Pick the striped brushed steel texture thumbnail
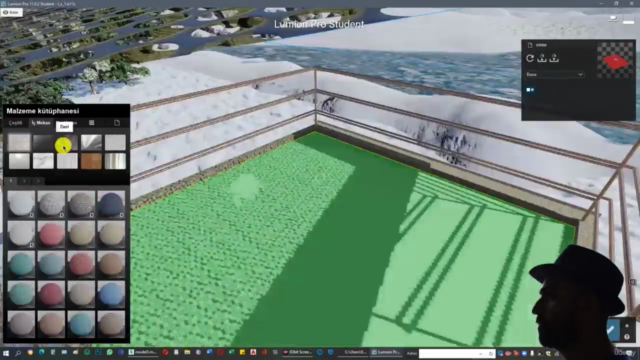Image resolution: width=640 pixels, height=360 pixels. click(115, 161)
